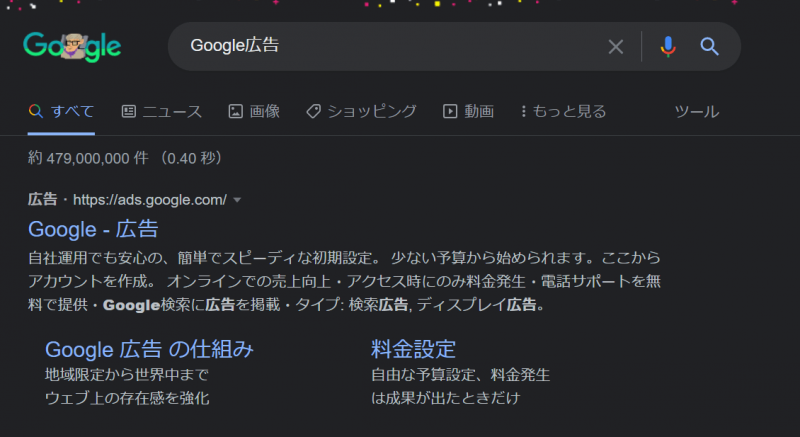Open the ツール options

(696, 111)
